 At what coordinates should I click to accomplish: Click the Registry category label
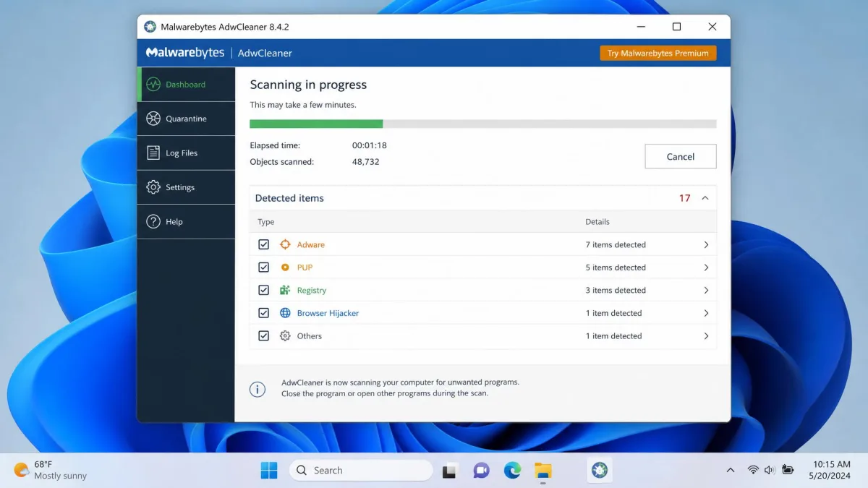[312, 291]
